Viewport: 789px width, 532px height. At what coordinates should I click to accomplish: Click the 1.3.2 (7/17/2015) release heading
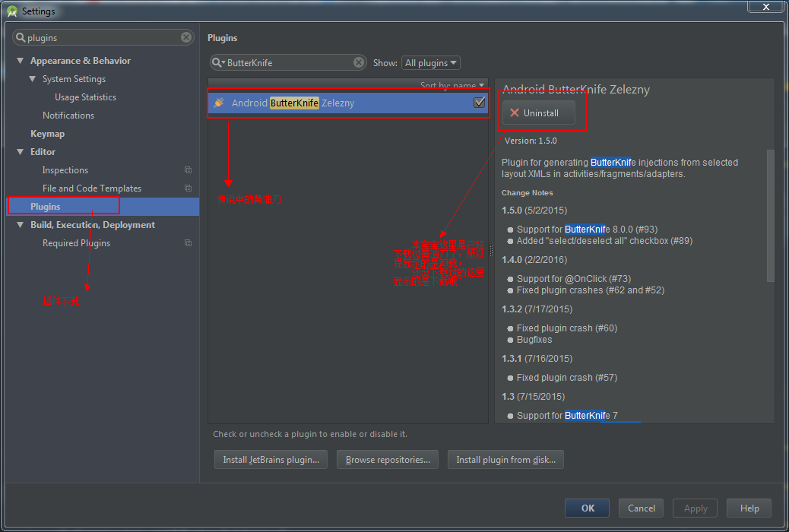[537, 309]
